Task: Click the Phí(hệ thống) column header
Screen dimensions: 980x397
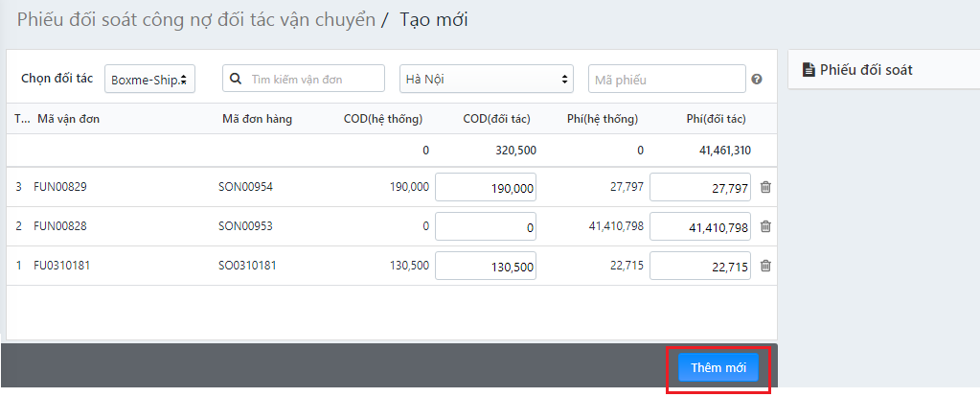Action: [603, 119]
